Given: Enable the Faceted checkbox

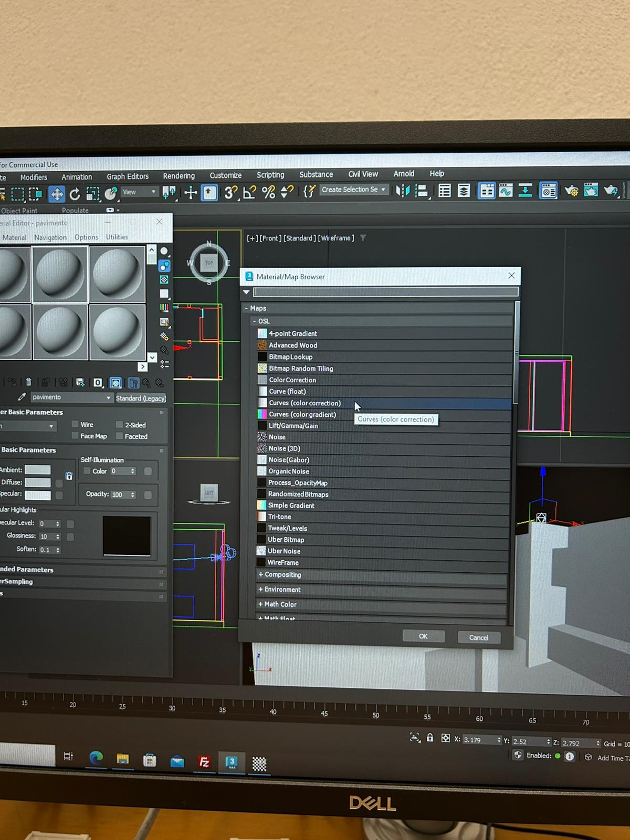Looking at the screenshot, I should pos(119,436).
